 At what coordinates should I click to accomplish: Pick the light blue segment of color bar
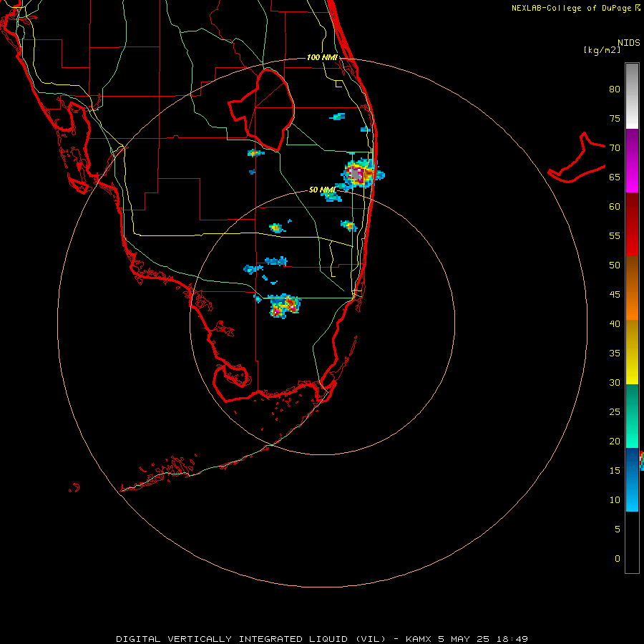pyautogui.click(x=632, y=479)
